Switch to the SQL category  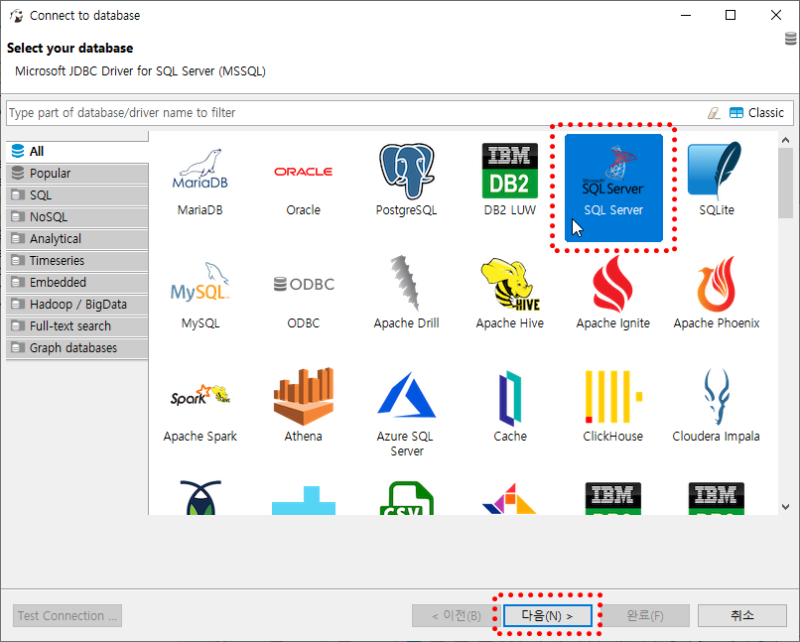click(x=77, y=195)
